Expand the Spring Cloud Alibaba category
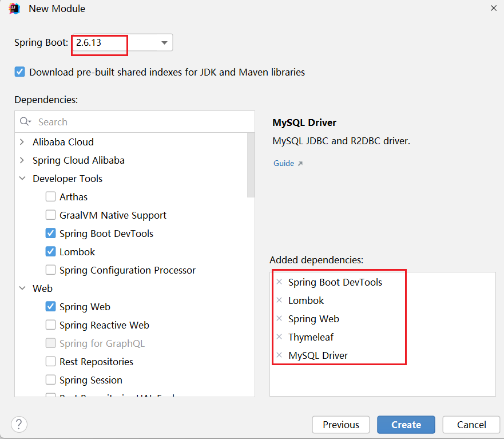 coord(22,160)
